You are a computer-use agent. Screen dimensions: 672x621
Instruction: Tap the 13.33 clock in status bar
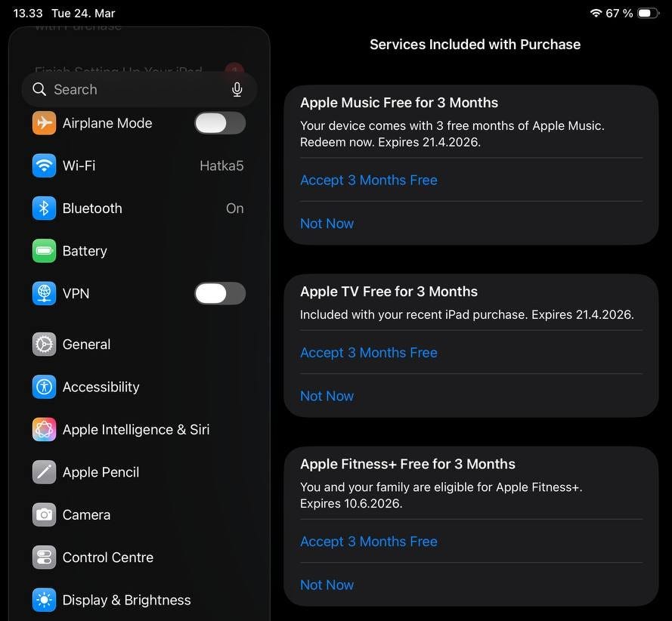click(x=28, y=14)
